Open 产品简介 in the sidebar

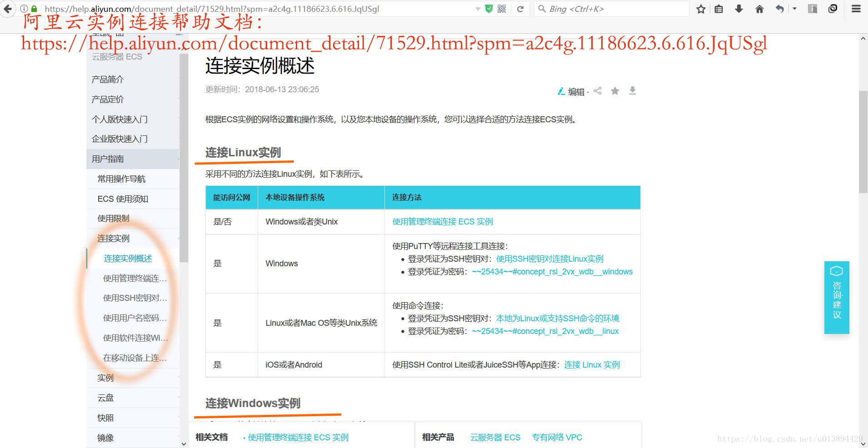tap(108, 80)
